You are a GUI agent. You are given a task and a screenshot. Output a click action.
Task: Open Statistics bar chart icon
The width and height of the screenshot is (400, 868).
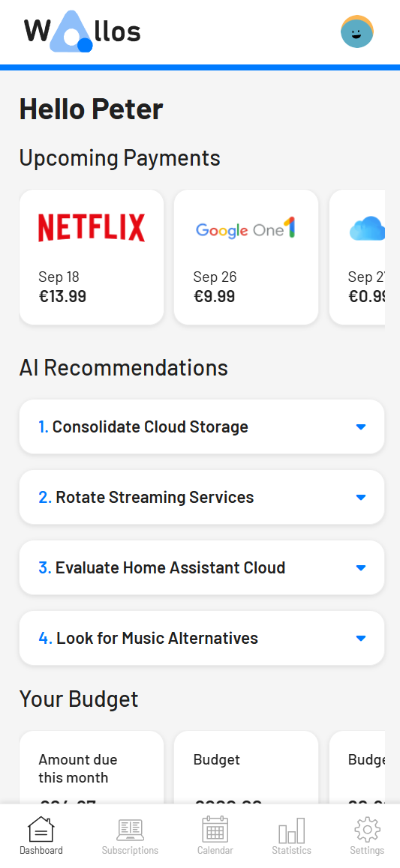point(291,831)
